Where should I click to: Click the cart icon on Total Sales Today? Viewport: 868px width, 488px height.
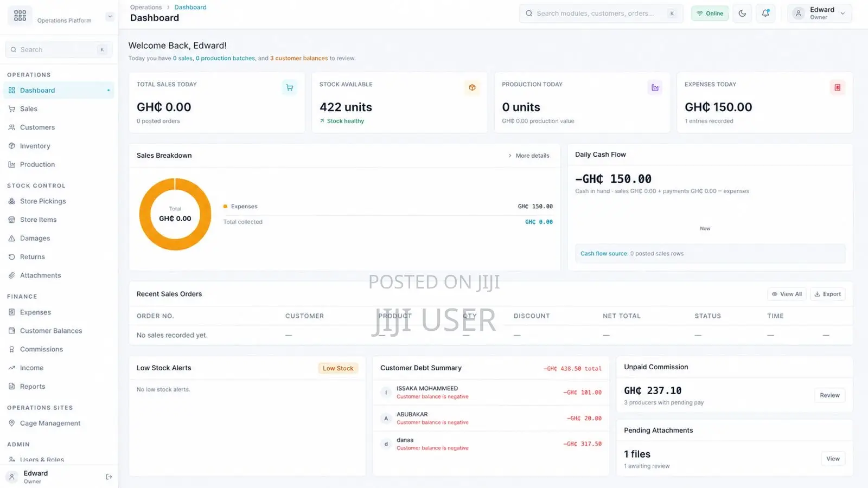(290, 87)
